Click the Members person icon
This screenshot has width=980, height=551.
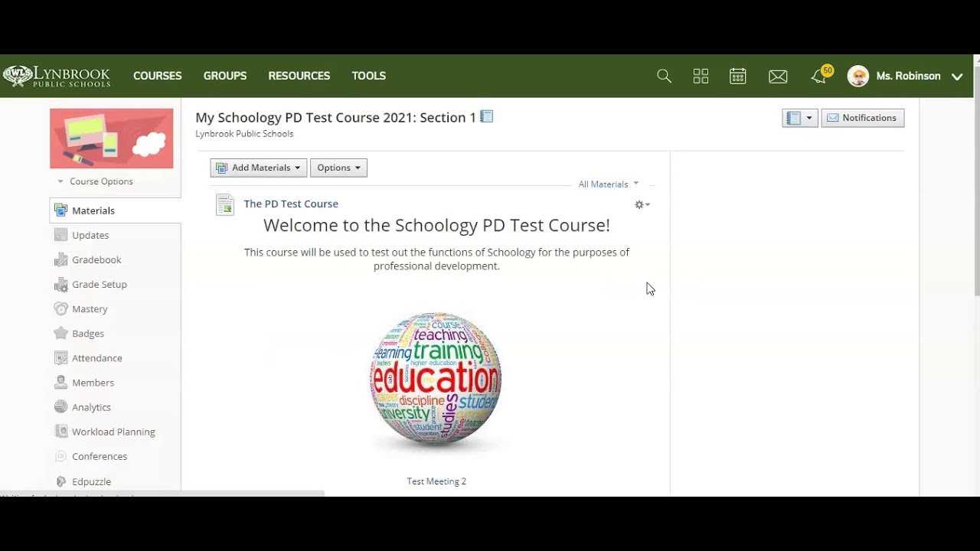pos(61,382)
